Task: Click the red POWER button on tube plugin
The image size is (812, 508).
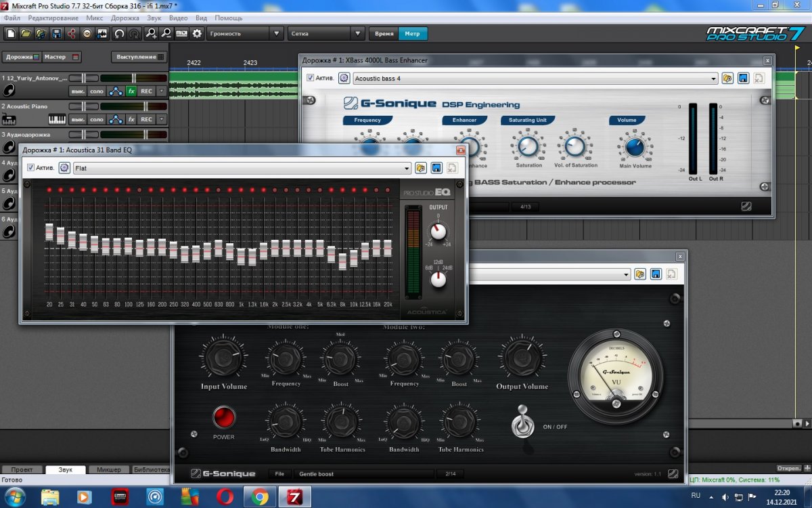Action: click(223, 418)
